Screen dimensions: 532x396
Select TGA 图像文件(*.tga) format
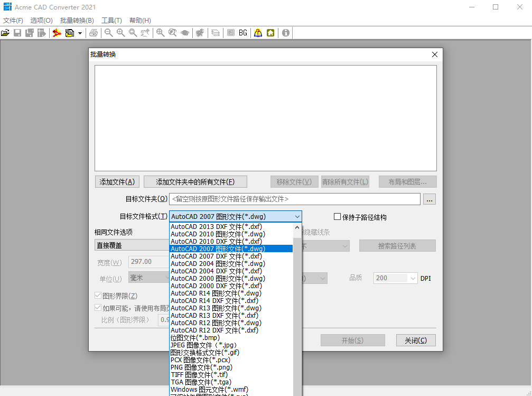tap(231, 382)
